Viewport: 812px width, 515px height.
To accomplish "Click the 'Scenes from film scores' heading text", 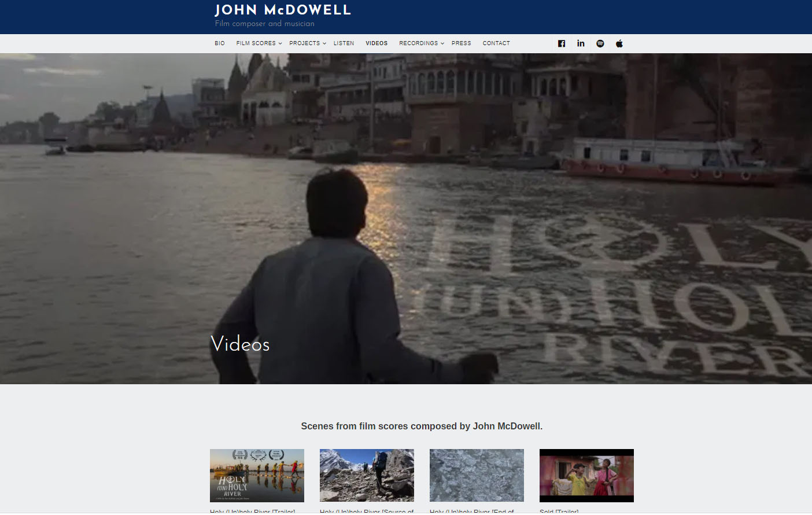I will [x=422, y=426].
